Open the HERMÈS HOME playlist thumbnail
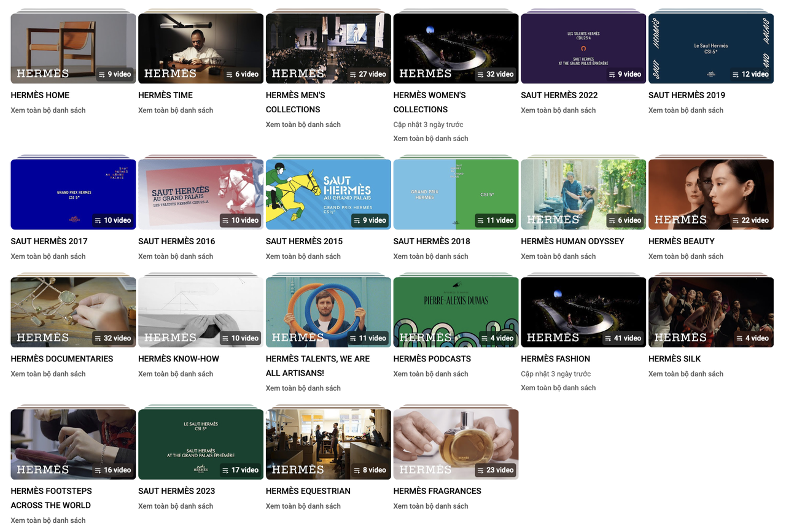Image resolution: width=786 pixels, height=532 pixels. pos(73,48)
